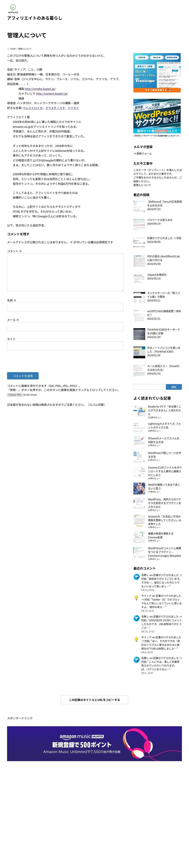189x868 pixels.
Task: Open post 【AdSense】Temuの広告配信を止める方法
Action: coord(164,204)
